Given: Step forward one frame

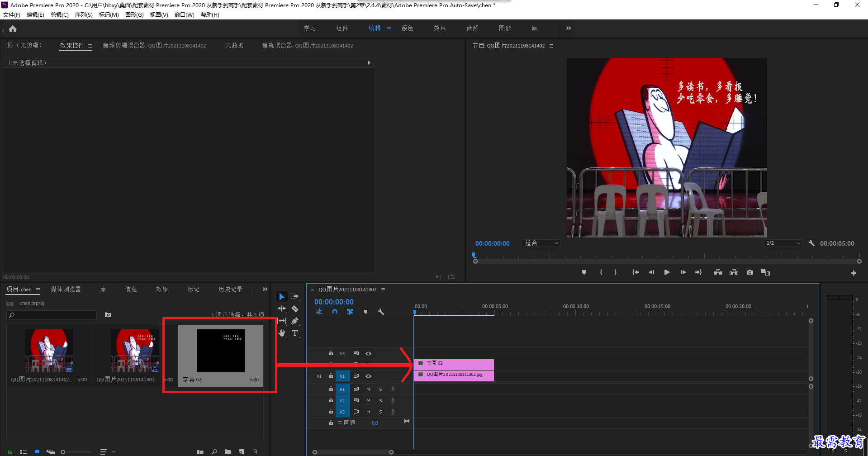Looking at the screenshot, I should tap(683, 272).
